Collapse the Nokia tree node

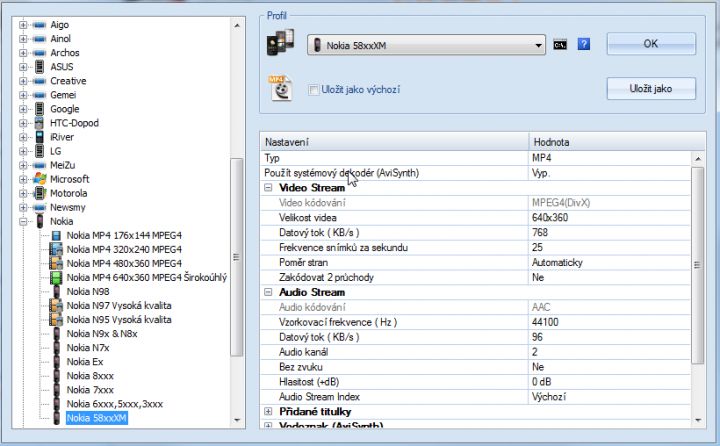pyautogui.click(x=23, y=221)
